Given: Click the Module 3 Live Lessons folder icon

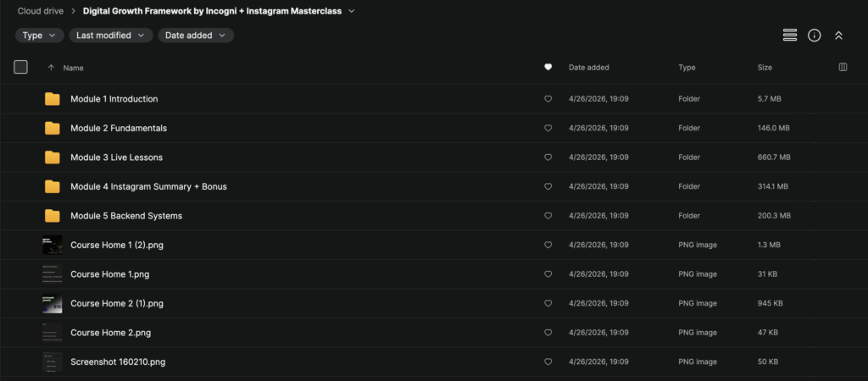Looking at the screenshot, I should [x=53, y=157].
